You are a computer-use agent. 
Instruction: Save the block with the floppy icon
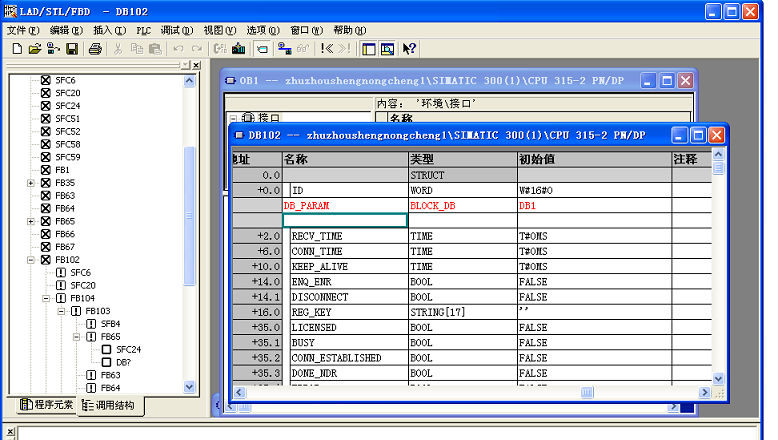click(72, 49)
